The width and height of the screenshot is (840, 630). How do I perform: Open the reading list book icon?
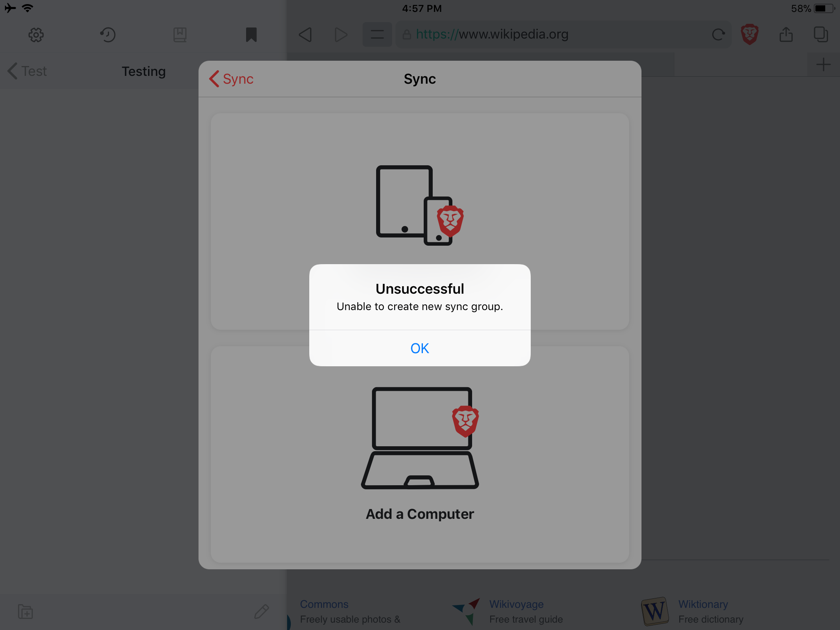tap(180, 35)
